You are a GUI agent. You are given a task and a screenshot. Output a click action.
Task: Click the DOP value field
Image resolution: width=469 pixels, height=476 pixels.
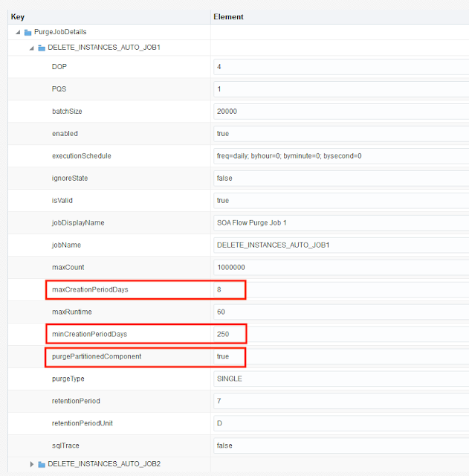[341, 67]
